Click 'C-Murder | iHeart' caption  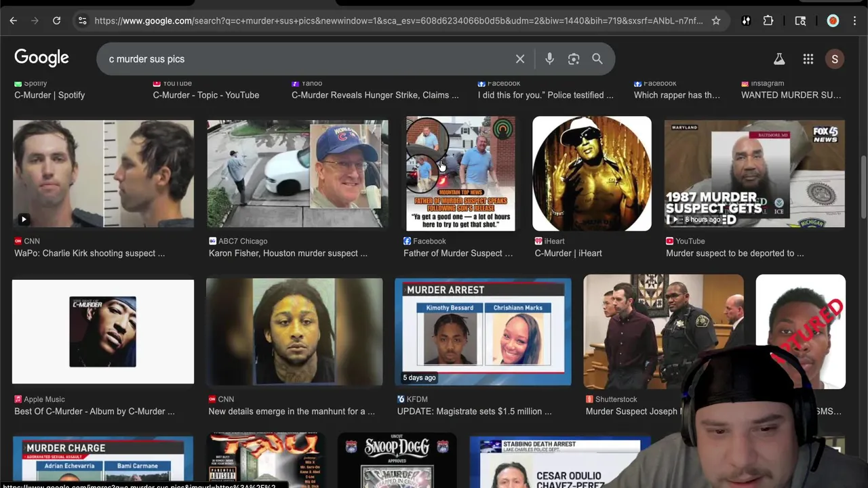tap(568, 253)
